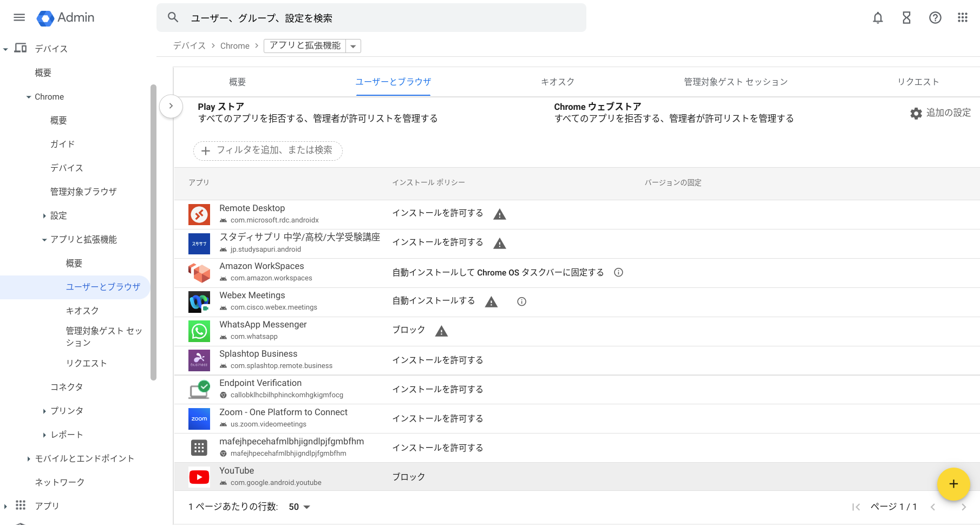Image resolution: width=980 pixels, height=525 pixels.
Task: Click the Endpoint Verification app icon
Action: click(199, 390)
